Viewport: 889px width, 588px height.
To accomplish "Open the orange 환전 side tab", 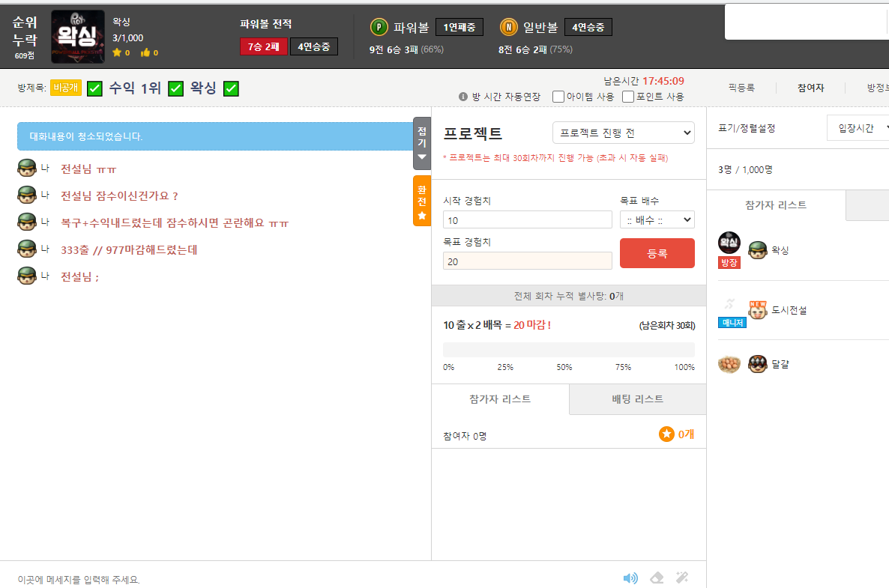I will coord(422,201).
